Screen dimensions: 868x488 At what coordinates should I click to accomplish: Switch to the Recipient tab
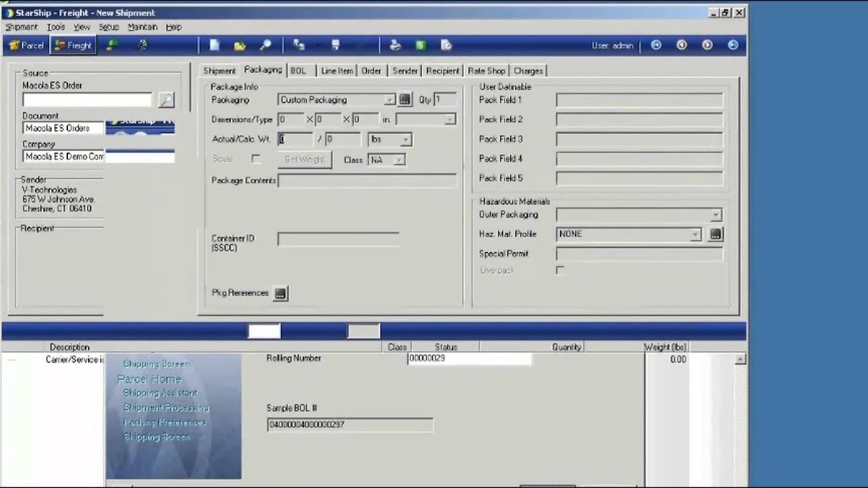443,70
